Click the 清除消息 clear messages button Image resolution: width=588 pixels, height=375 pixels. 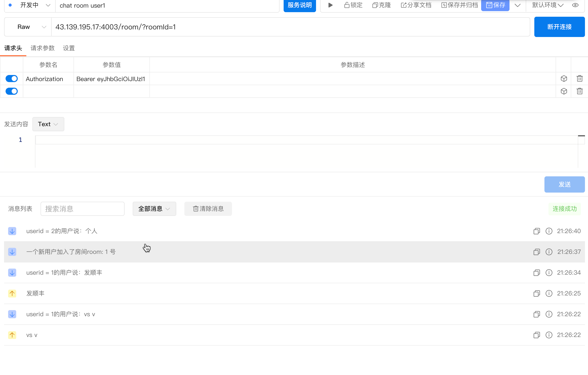pyautogui.click(x=208, y=209)
